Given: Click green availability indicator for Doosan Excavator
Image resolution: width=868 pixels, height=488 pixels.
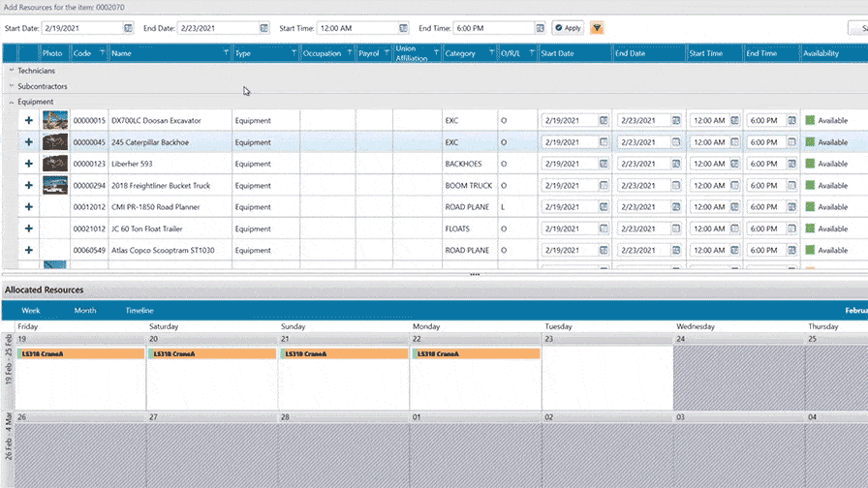Looking at the screenshot, I should point(810,120).
